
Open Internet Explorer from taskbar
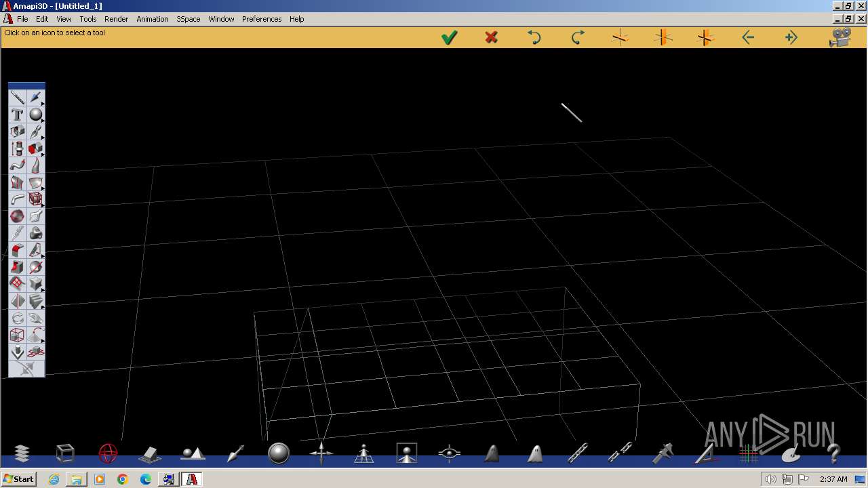click(x=54, y=479)
